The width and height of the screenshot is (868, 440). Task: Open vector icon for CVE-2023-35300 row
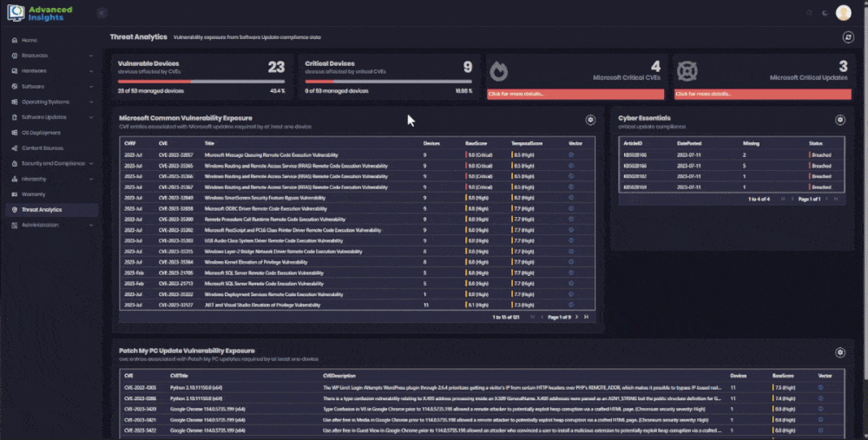(571, 220)
